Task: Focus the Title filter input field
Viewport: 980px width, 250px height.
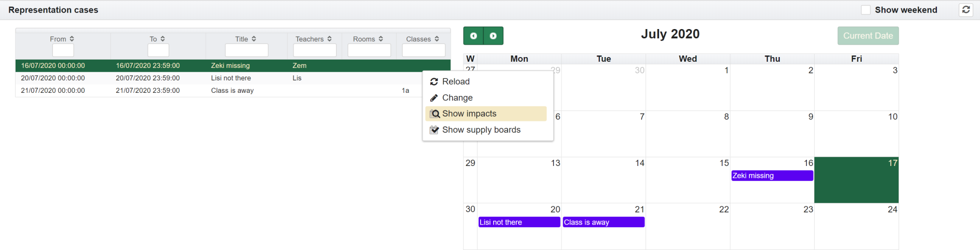Action: point(246,50)
